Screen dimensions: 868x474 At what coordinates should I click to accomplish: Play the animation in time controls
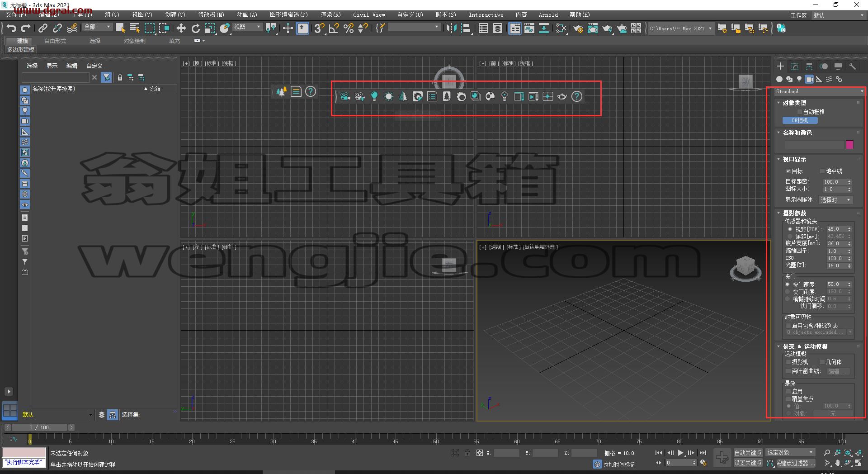pyautogui.click(x=681, y=453)
